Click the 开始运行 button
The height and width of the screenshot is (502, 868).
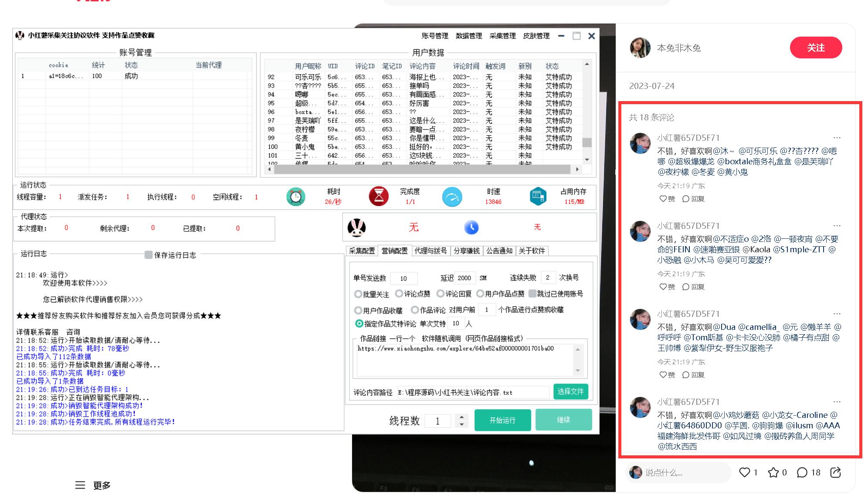[x=502, y=420]
